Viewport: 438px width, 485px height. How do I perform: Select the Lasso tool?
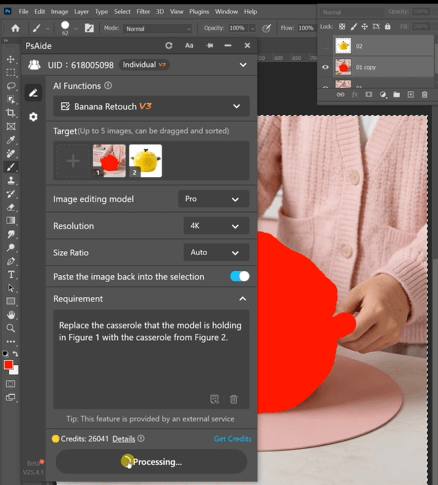pos(11,86)
